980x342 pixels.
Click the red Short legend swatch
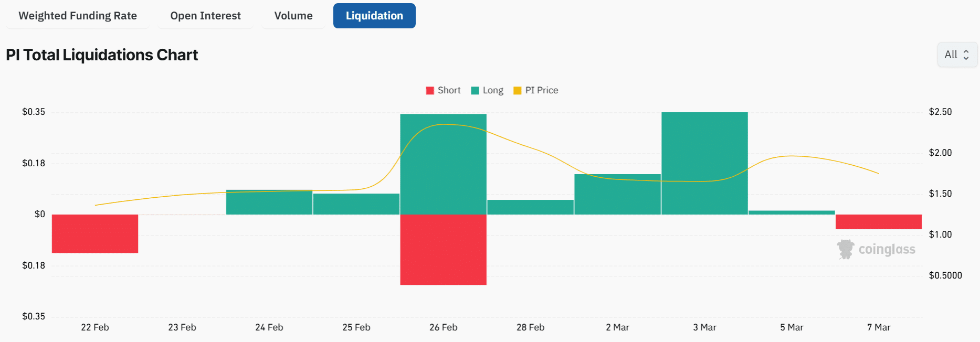coord(430,90)
